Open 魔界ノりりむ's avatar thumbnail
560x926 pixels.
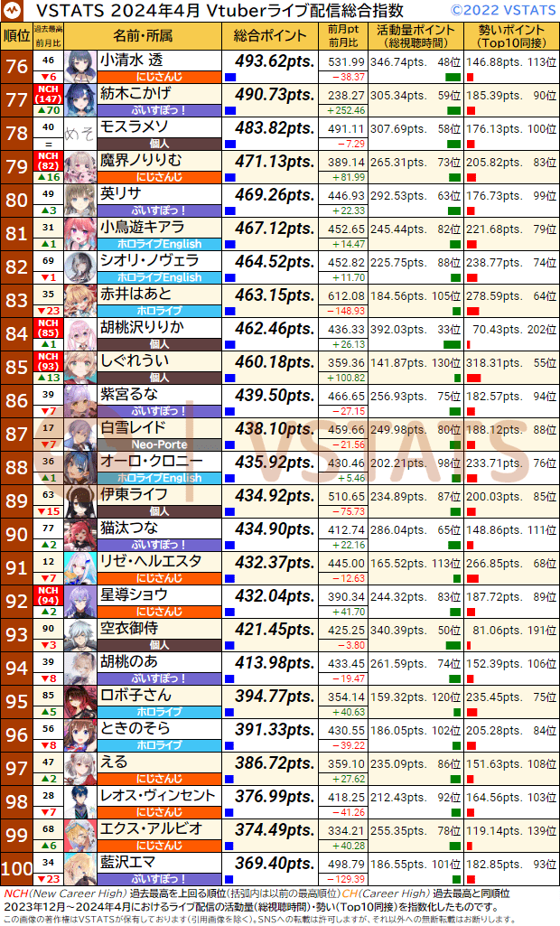pyautogui.click(x=80, y=167)
